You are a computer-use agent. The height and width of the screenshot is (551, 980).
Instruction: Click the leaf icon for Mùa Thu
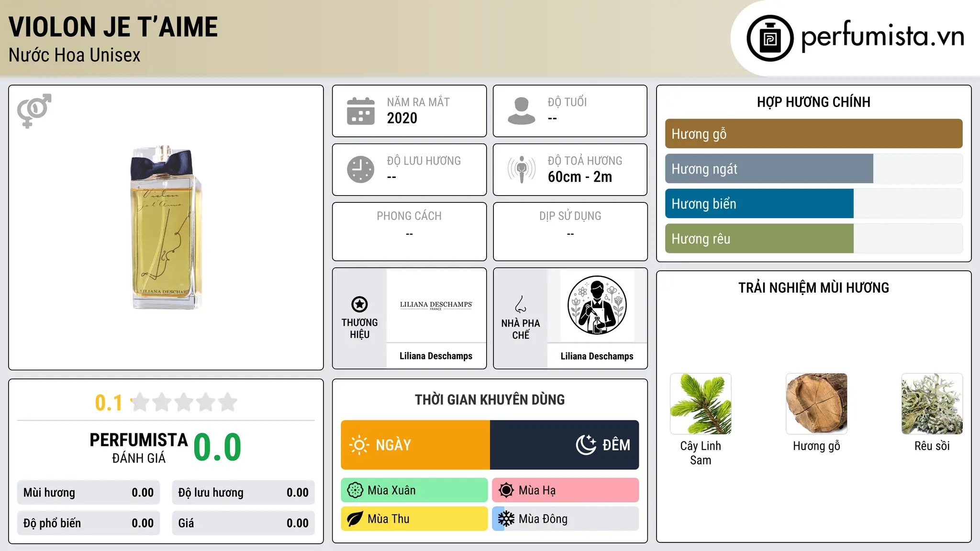point(355,519)
